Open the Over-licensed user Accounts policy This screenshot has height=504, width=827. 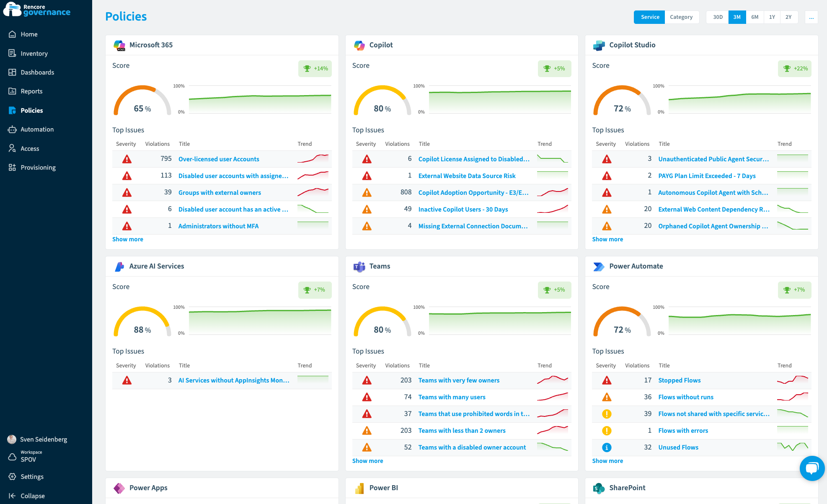click(x=219, y=159)
